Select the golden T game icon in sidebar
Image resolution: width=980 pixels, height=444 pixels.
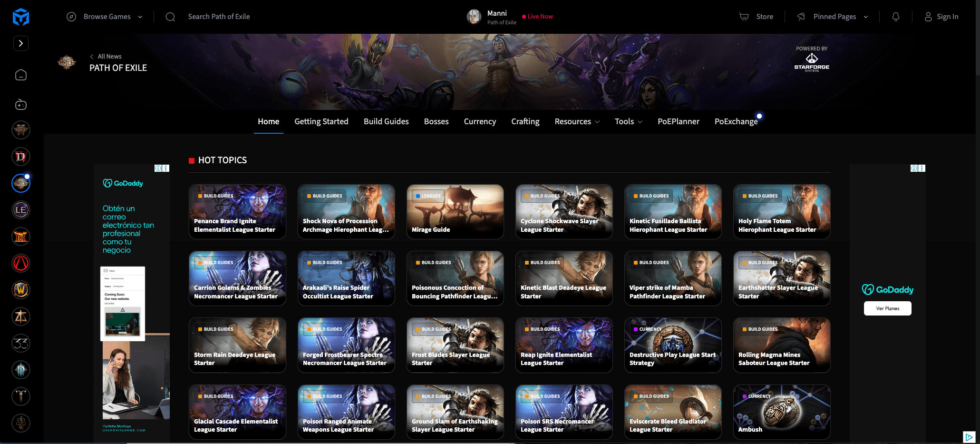(x=21, y=396)
